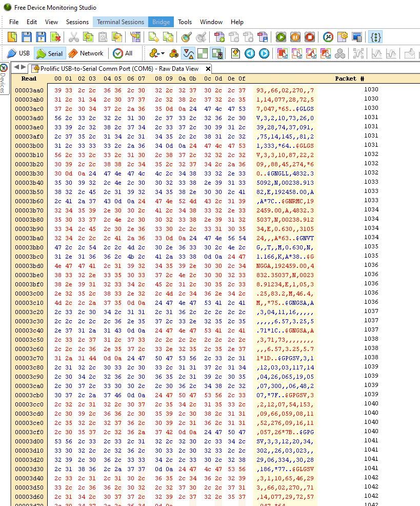Click the session page with floppy icon

click(263, 37)
